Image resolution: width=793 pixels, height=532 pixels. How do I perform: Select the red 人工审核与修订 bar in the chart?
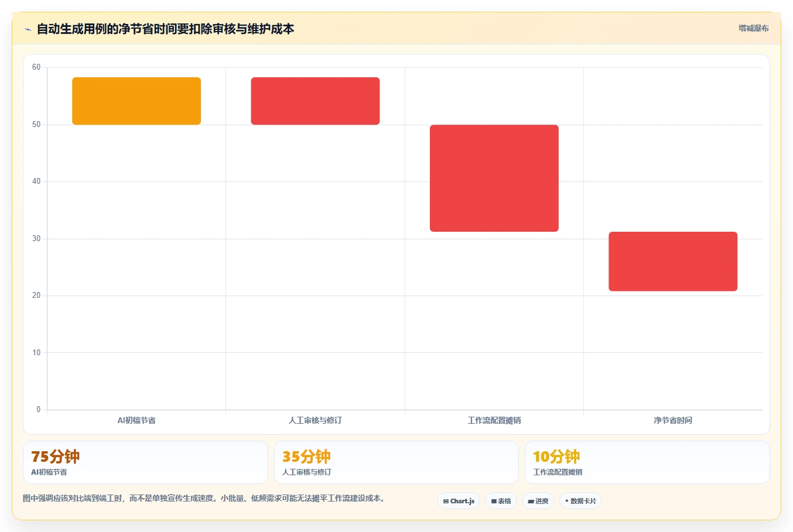[315, 101]
